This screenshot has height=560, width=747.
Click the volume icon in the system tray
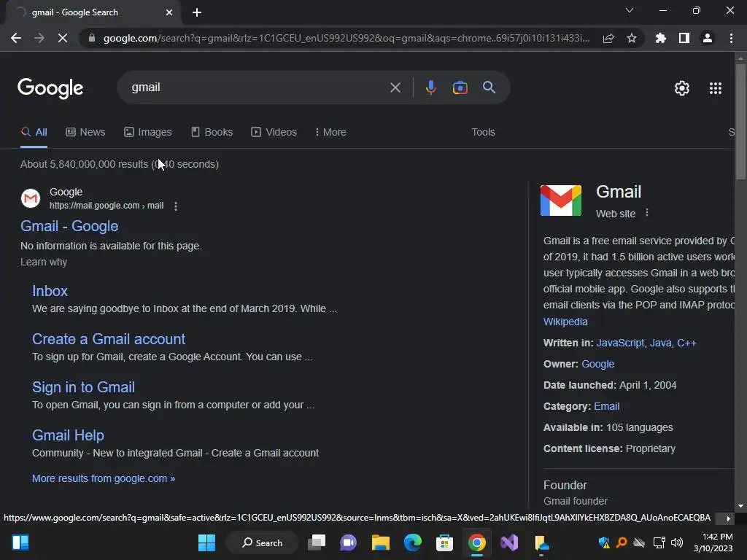(677, 542)
